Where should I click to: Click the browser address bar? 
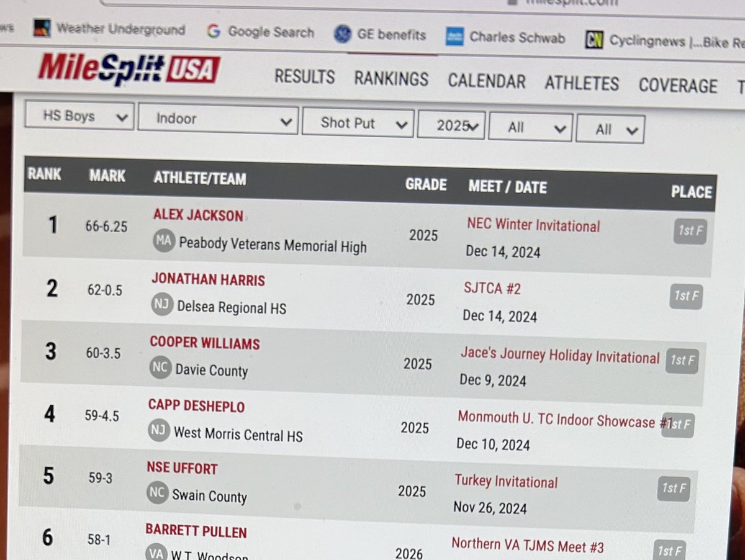(x=422, y=2)
